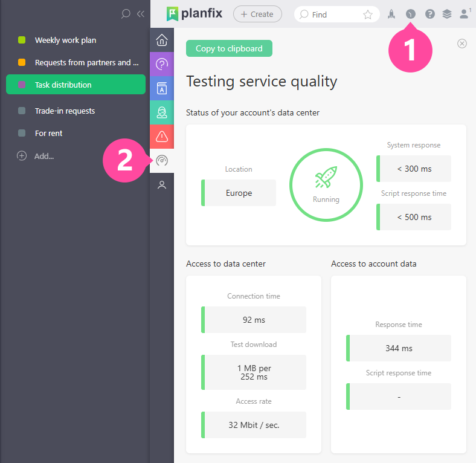
Task: Click the star icon in search box
Action: tap(368, 15)
